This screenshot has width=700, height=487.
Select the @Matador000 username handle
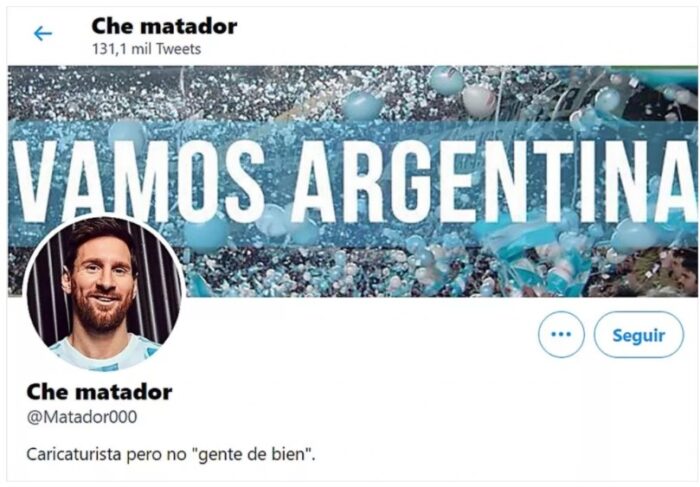(82, 417)
